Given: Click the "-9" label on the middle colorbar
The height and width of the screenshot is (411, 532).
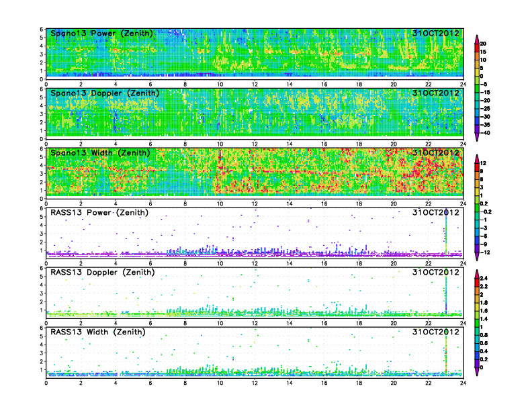Looking at the screenshot, I should tap(484, 244).
